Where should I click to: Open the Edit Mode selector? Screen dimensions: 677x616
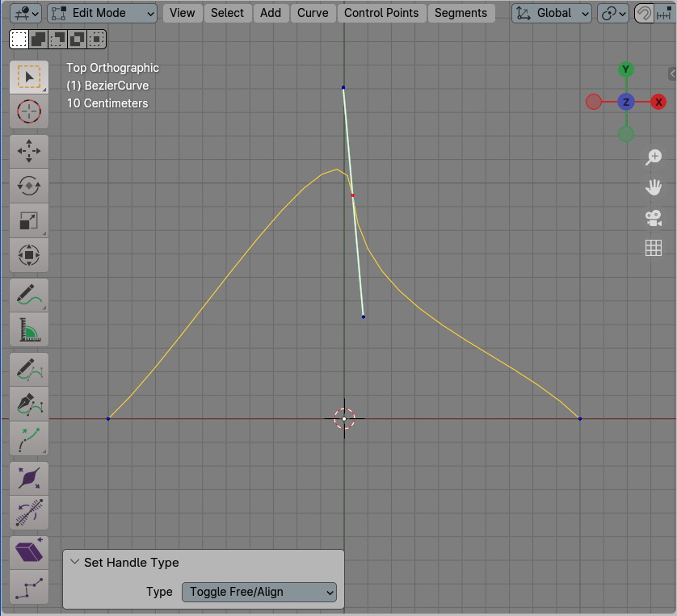pyautogui.click(x=103, y=14)
